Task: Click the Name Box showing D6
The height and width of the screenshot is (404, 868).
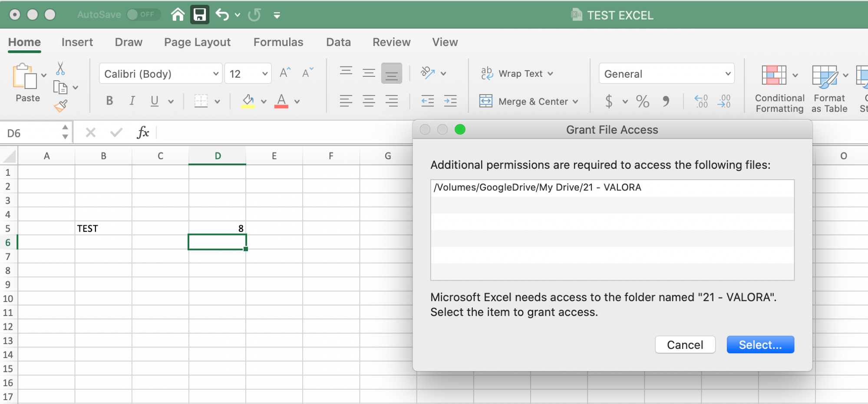Action: (x=30, y=133)
